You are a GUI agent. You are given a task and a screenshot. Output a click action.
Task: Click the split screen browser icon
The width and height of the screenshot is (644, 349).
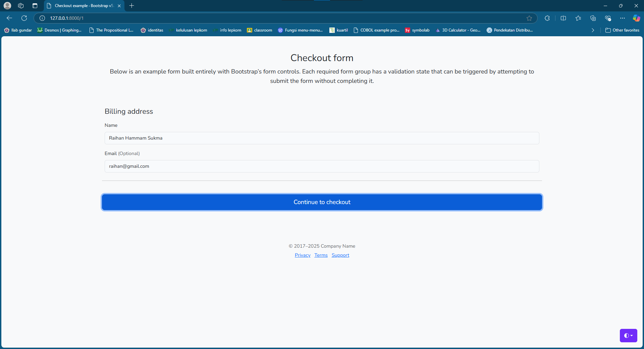pos(563,18)
